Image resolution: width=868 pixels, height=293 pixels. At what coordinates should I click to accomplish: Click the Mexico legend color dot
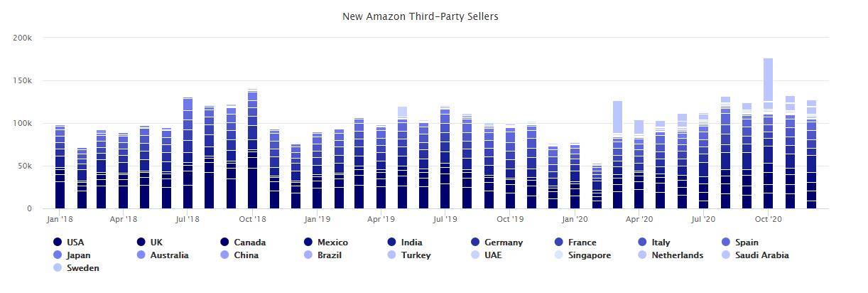308,243
